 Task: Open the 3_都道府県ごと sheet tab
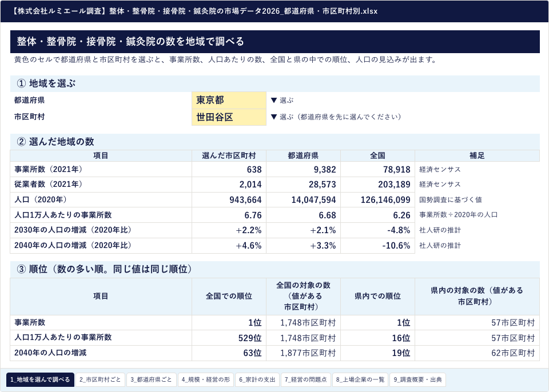(151, 379)
